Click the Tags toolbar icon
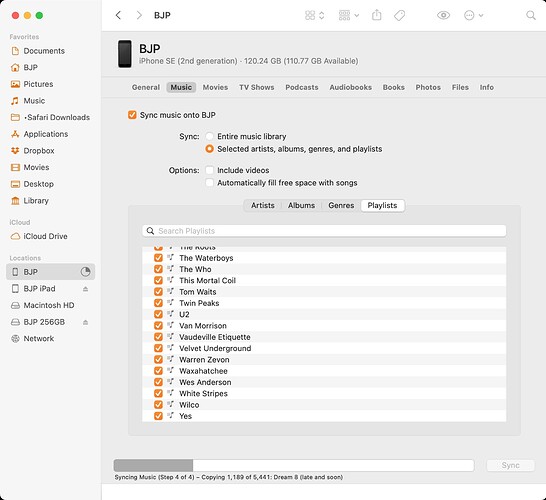The height and width of the screenshot is (500, 546). tap(399, 15)
